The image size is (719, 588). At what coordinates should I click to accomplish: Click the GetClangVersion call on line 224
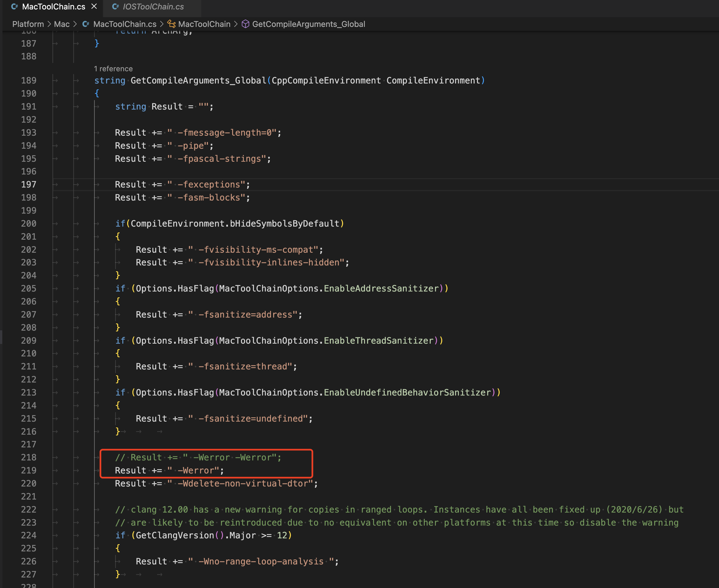point(175,536)
